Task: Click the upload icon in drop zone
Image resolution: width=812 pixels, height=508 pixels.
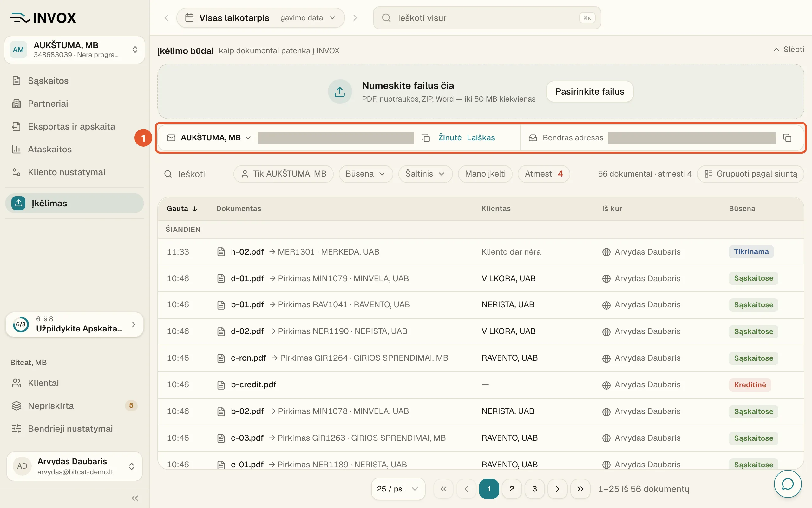Action: click(340, 91)
